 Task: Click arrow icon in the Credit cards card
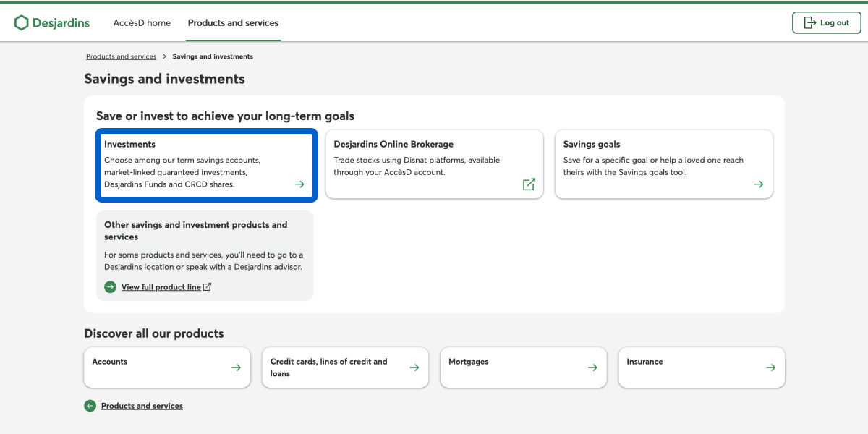pos(414,367)
